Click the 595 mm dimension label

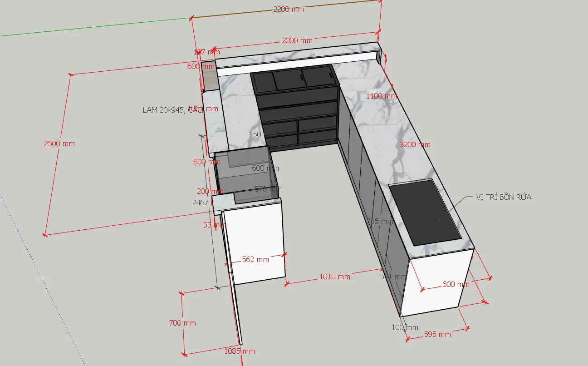(436, 334)
